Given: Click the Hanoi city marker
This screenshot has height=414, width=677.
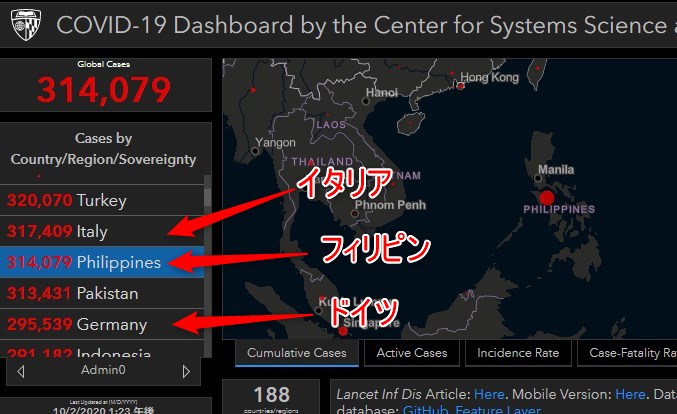Looking at the screenshot, I should point(366,101).
